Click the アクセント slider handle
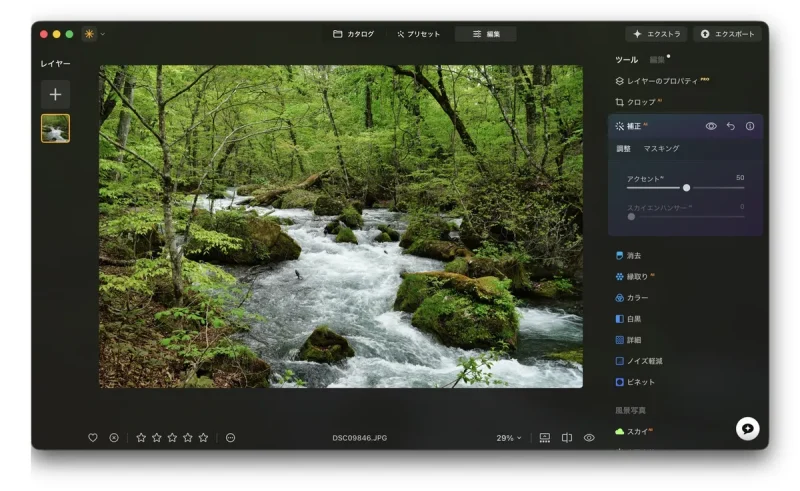 [x=686, y=187]
